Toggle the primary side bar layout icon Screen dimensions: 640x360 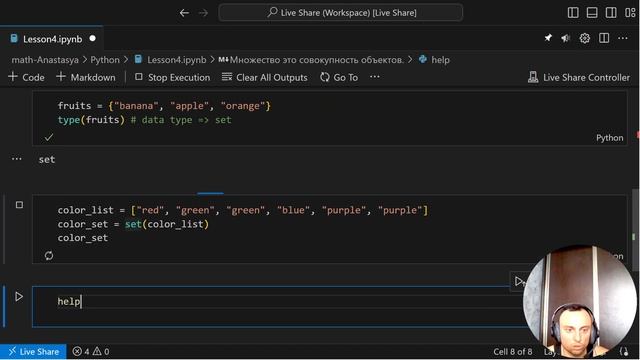coord(573,13)
